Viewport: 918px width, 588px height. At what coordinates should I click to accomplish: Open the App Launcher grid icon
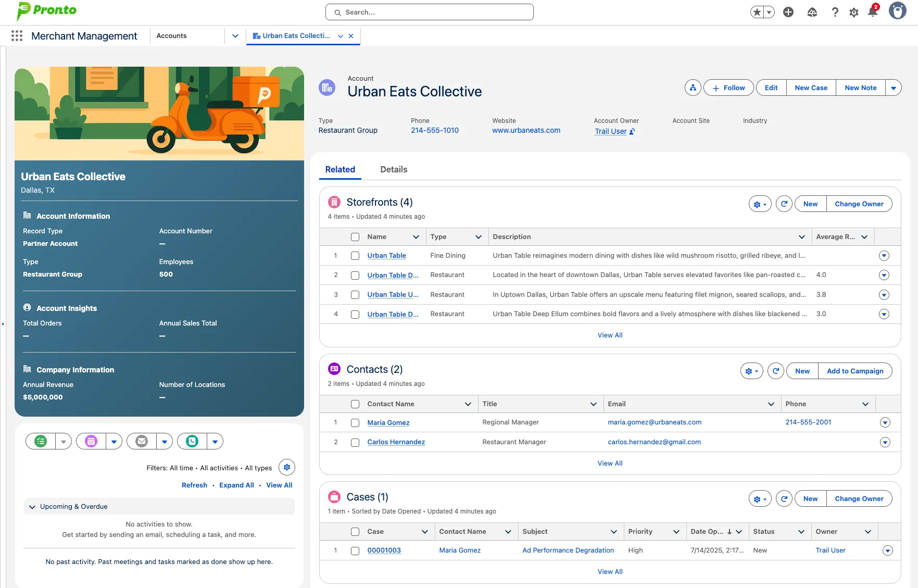[x=17, y=36]
